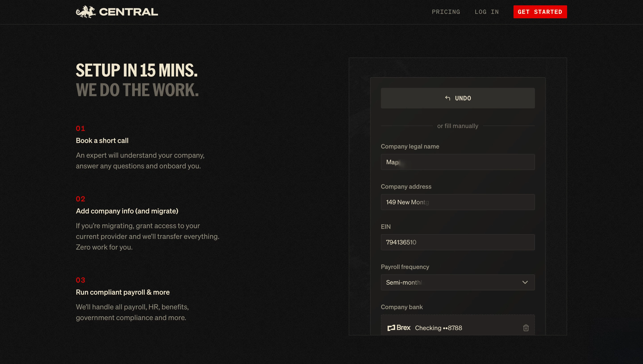Click the CENTRAL wordmark in header
The height and width of the screenshot is (364, 643).
point(129,12)
